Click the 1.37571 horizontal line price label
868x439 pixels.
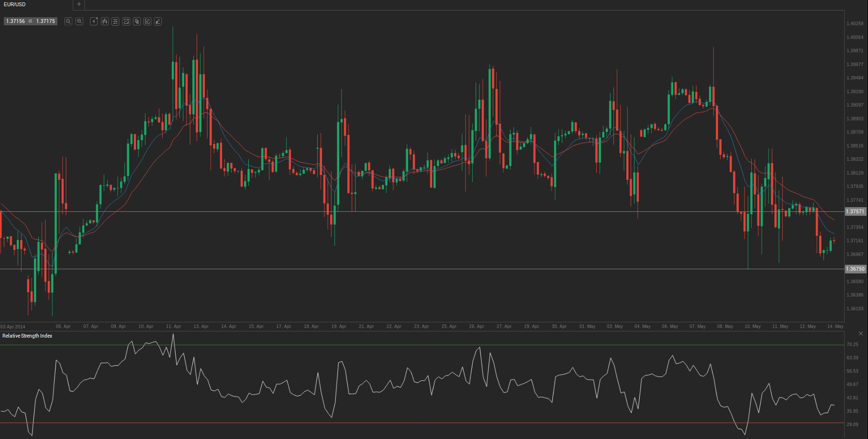pyautogui.click(x=855, y=211)
